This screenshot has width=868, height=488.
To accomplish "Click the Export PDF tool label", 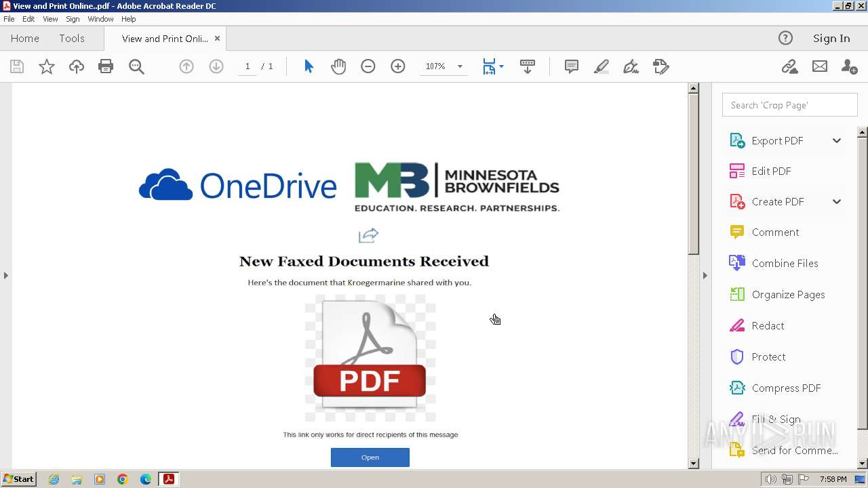I will pyautogui.click(x=777, y=141).
